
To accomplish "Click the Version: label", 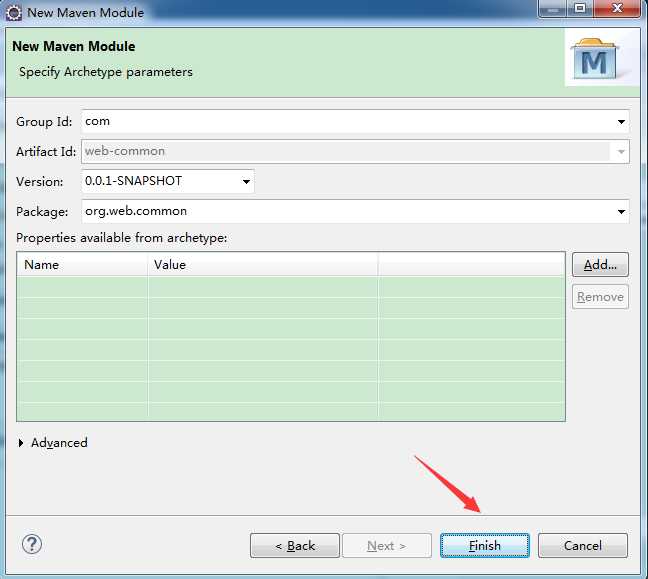I will coord(40,181).
